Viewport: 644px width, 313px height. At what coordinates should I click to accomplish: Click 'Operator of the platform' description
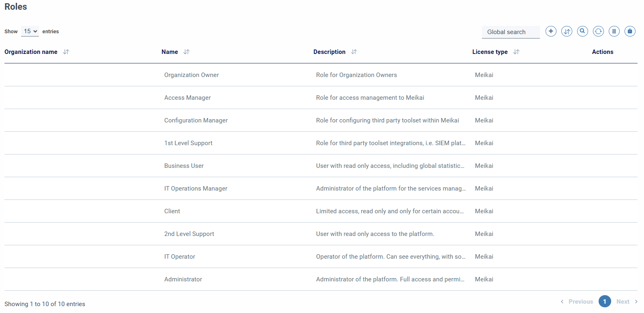(391, 257)
